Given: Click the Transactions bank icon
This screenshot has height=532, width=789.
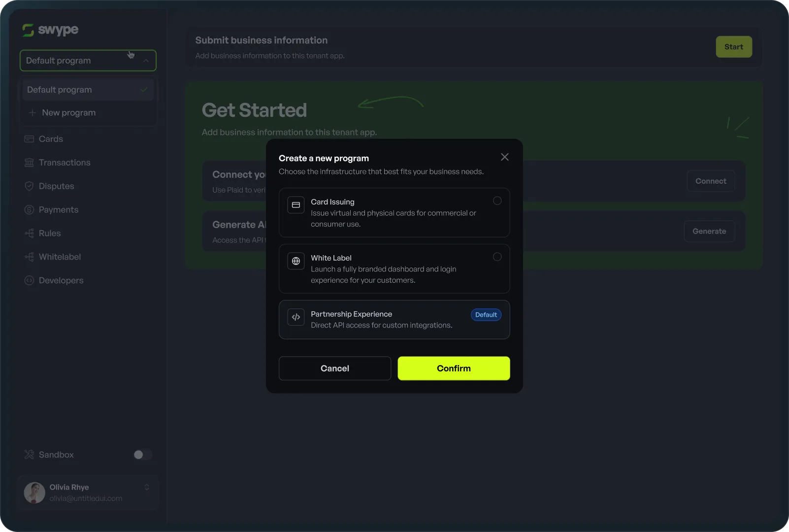Looking at the screenshot, I should coord(29,163).
